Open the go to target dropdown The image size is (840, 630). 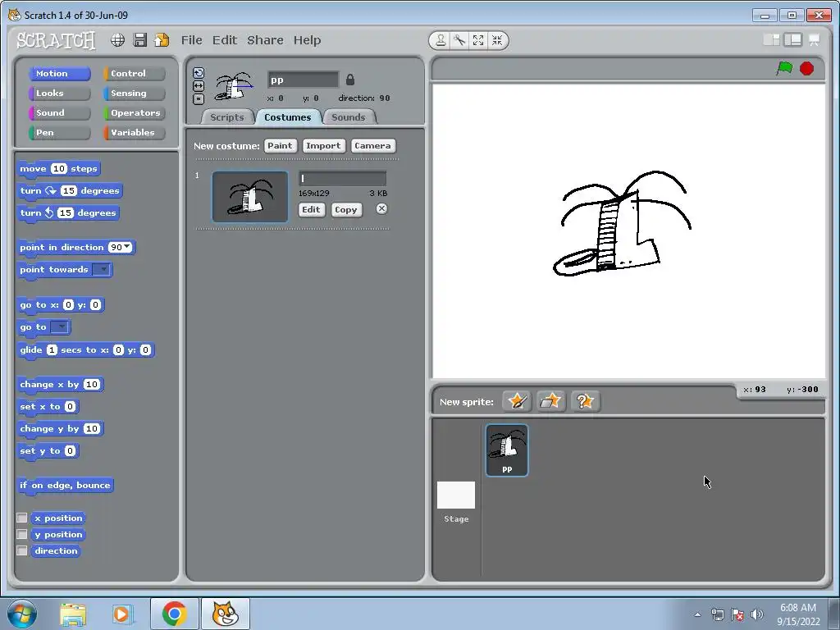59,326
